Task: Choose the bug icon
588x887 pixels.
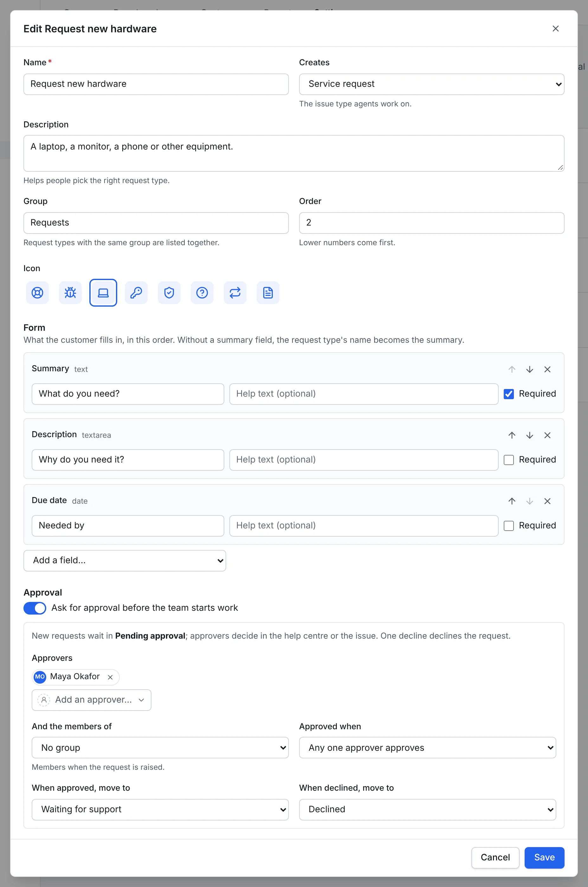Action: (70, 293)
